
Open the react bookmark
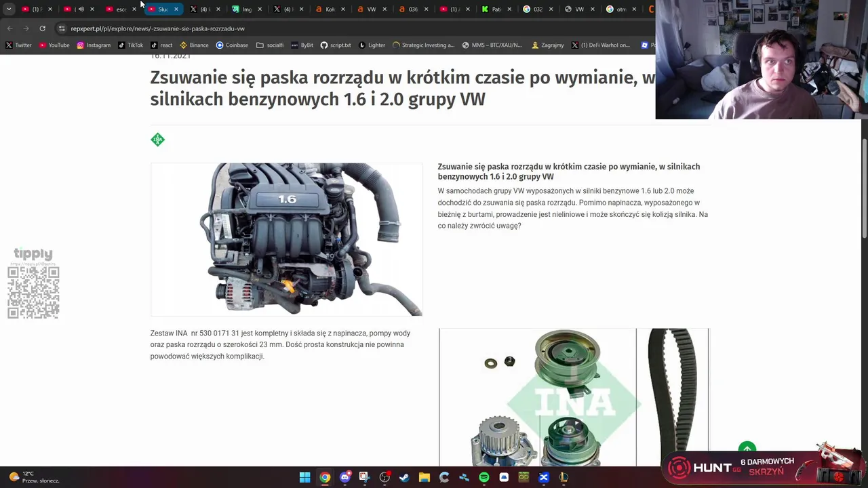pyautogui.click(x=161, y=45)
